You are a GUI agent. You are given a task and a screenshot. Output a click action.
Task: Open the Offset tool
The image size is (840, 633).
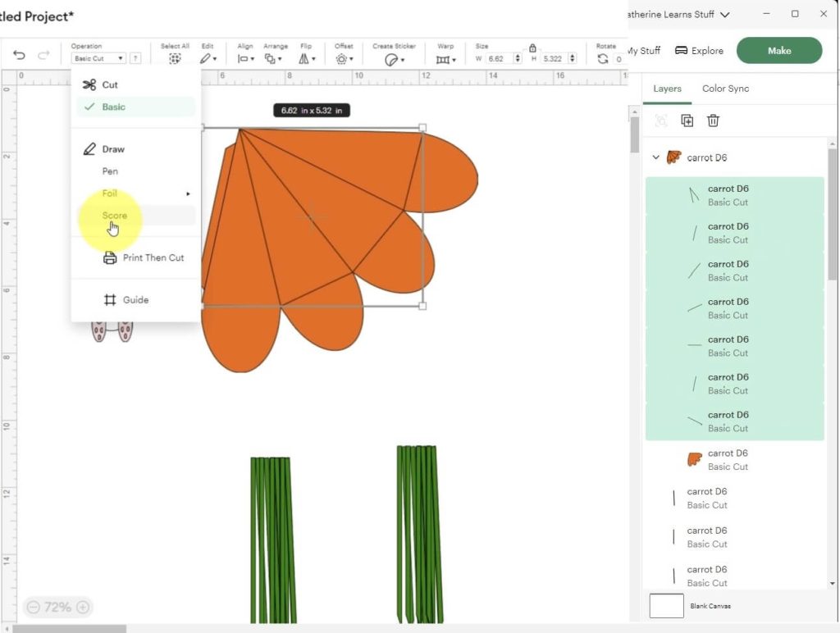[344, 59]
